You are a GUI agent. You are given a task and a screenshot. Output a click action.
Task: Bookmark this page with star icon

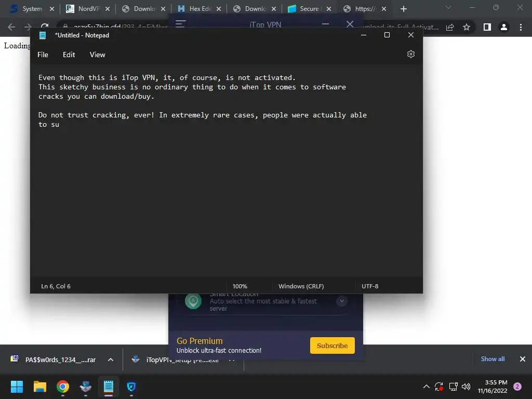click(x=467, y=27)
